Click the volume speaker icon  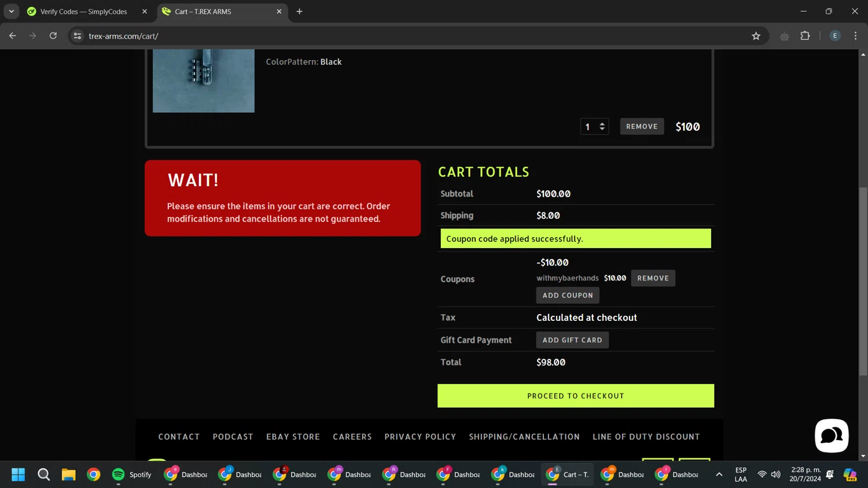pyautogui.click(x=776, y=475)
